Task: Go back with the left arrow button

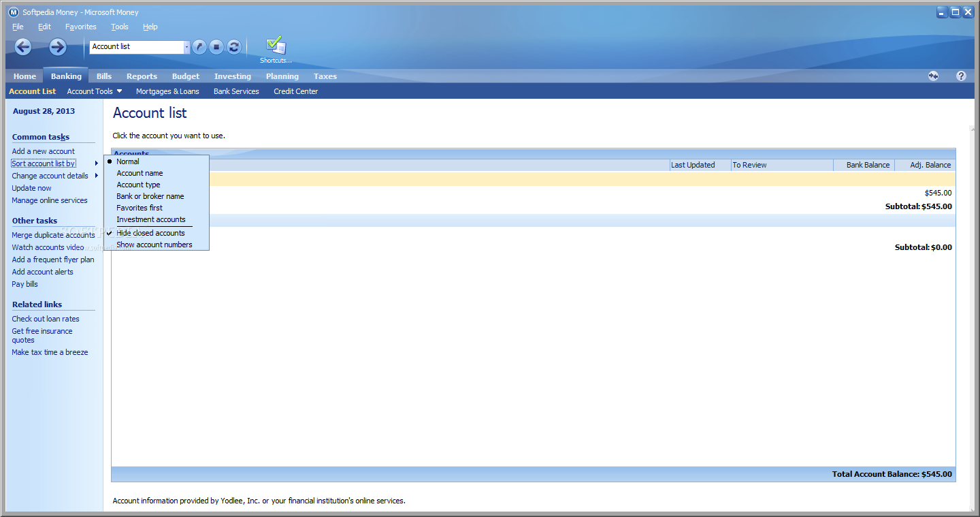Action: coord(23,47)
